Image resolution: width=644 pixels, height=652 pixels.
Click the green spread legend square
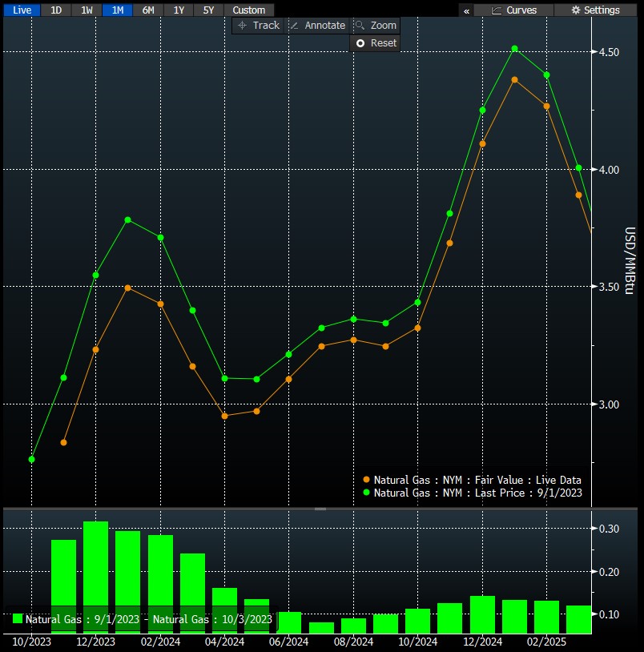[x=17, y=619]
